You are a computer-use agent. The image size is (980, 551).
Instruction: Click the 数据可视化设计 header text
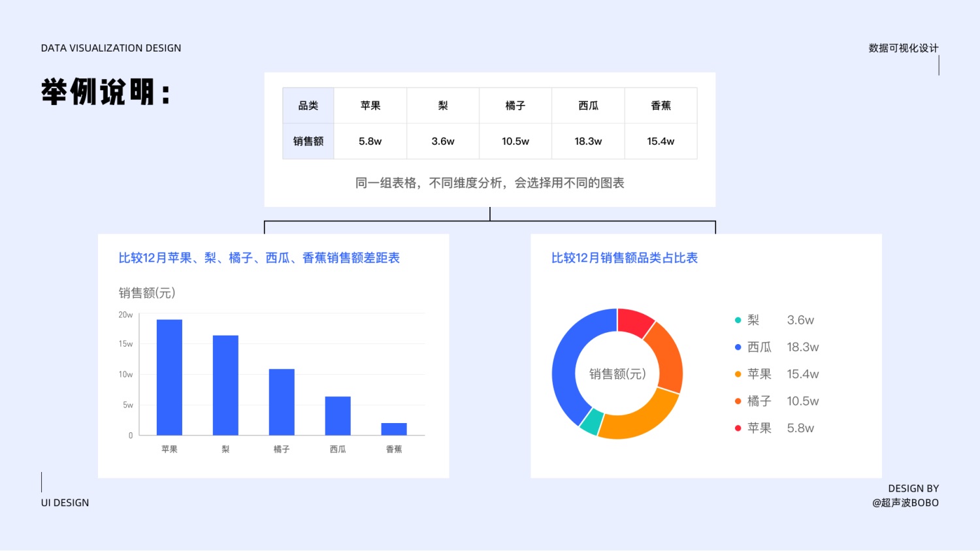click(x=904, y=48)
